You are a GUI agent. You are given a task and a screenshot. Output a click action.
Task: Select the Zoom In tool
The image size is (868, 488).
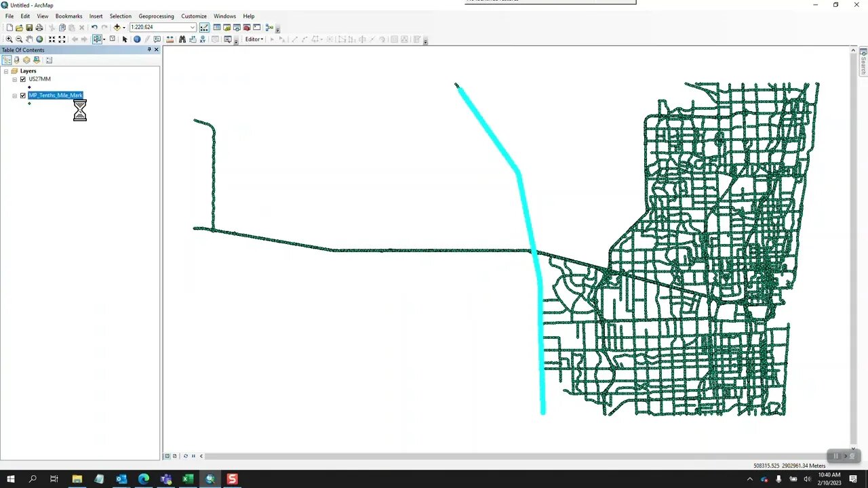pyautogui.click(x=9, y=39)
